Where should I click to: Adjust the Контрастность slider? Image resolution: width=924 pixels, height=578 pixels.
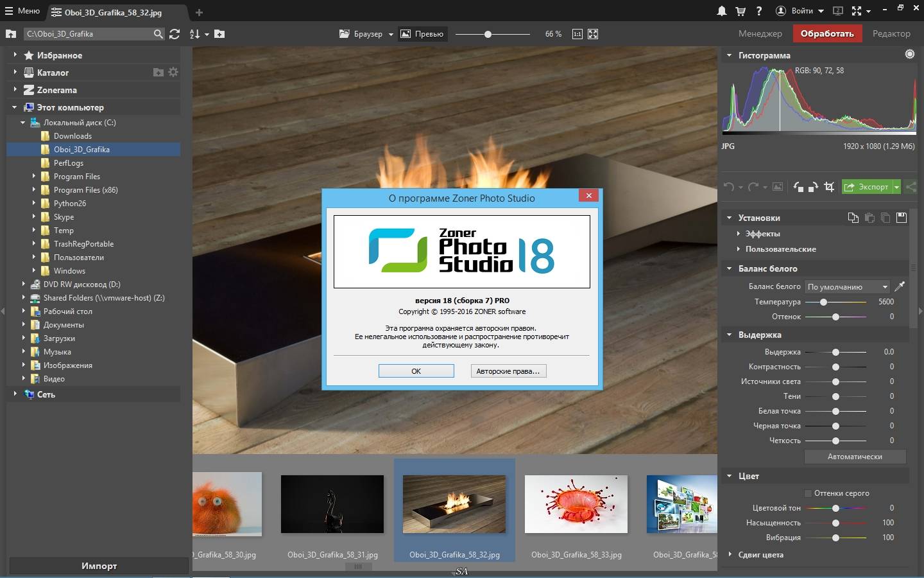(x=835, y=367)
